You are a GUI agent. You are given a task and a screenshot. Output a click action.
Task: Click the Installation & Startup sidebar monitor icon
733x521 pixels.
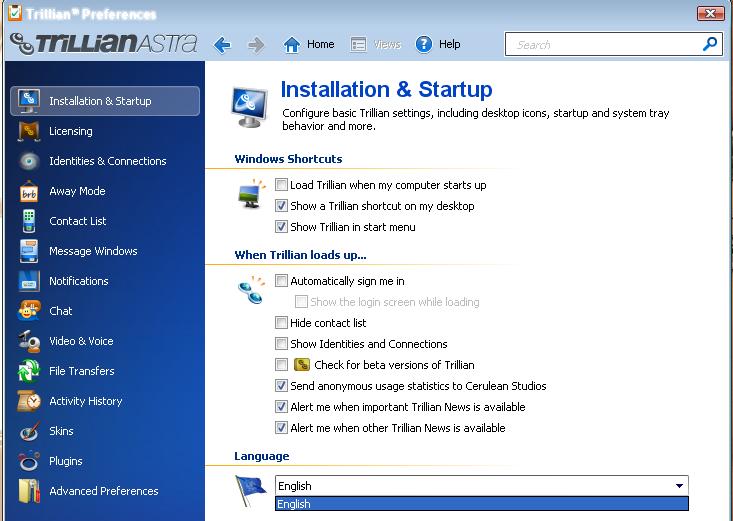(x=29, y=101)
